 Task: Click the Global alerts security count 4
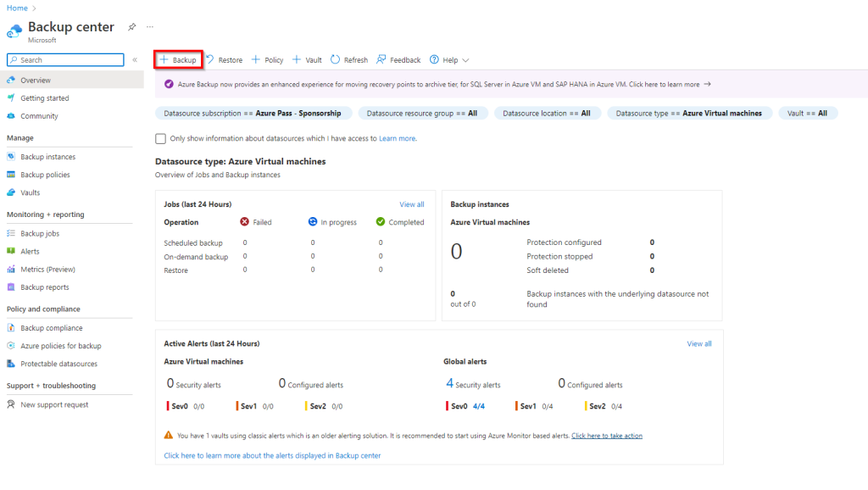pyautogui.click(x=449, y=383)
